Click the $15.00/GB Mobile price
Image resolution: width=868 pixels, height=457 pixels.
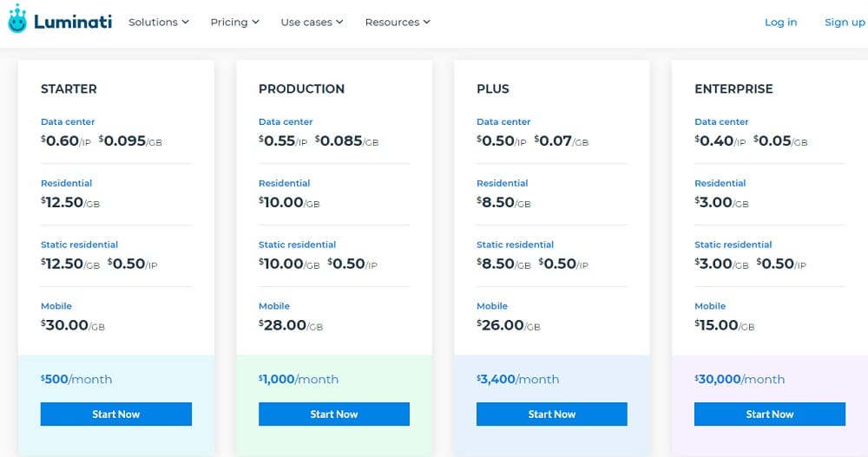tap(725, 325)
